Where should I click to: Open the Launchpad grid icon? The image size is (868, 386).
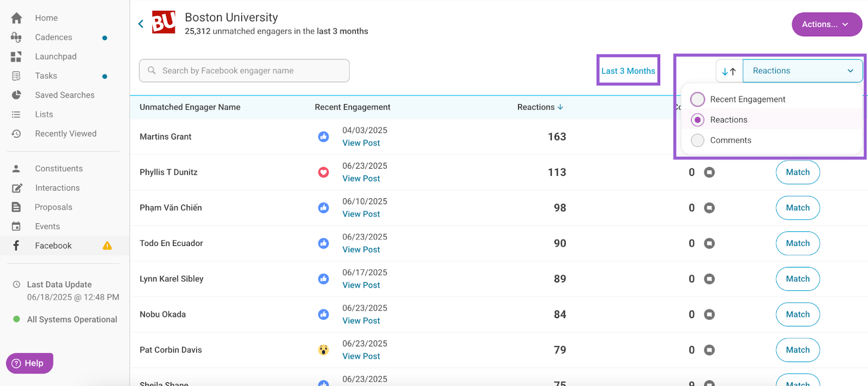(16, 56)
